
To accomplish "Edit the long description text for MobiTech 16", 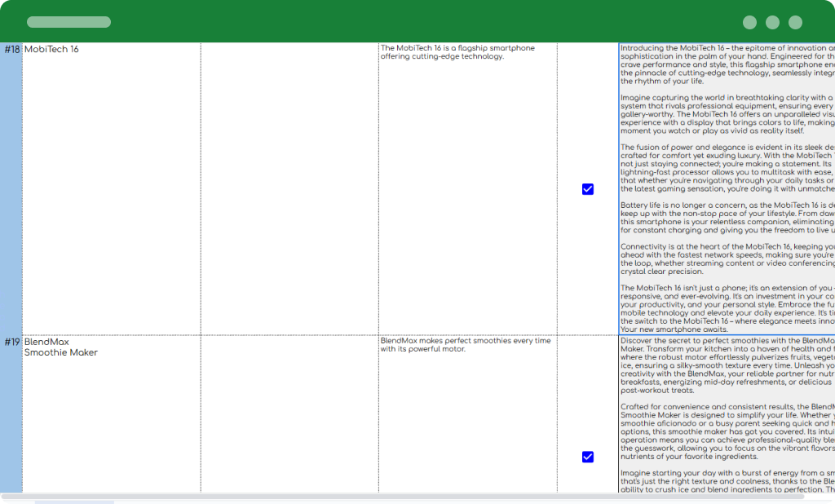I will (x=727, y=188).
